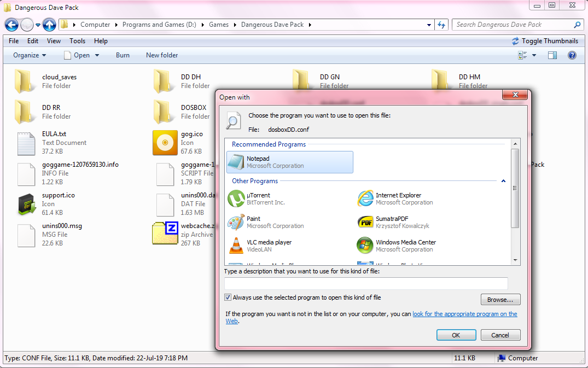Expand arrow after Dangerous Dave Pack breadcrumb
The height and width of the screenshot is (368, 588).
click(310, 25)
